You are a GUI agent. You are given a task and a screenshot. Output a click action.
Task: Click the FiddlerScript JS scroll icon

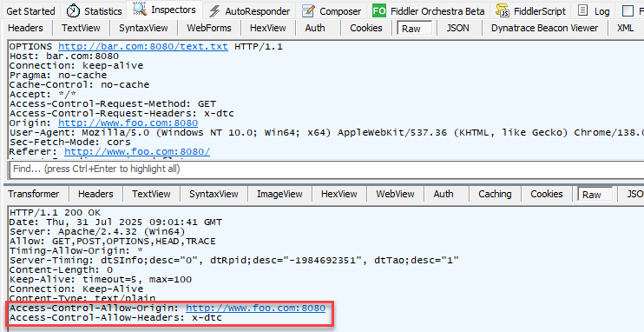503,10
